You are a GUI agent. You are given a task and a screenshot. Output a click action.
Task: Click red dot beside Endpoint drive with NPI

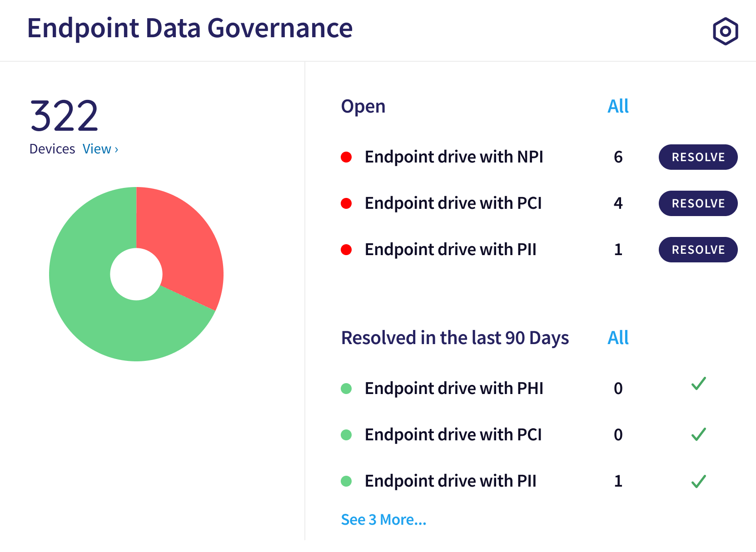346,157
